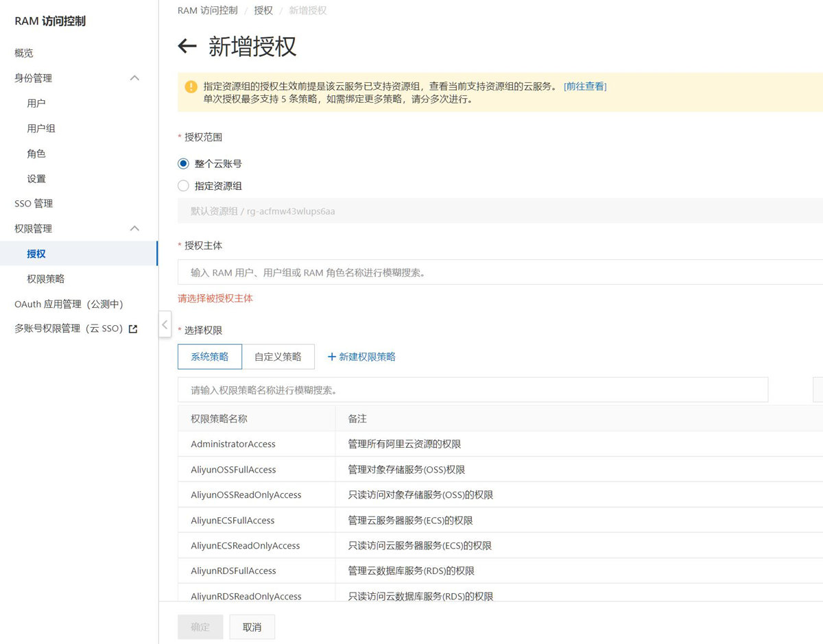The height and width of the screenshot is (644, 823).
Task: Open 权限策略 in the sidebar
Action: pyautogui.click(x=46, y=279)
